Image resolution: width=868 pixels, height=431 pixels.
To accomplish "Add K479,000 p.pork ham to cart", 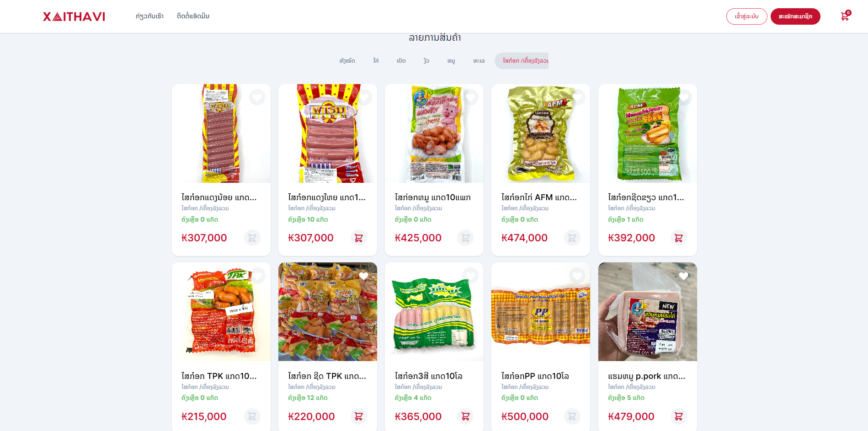I will tap(679, 416).
